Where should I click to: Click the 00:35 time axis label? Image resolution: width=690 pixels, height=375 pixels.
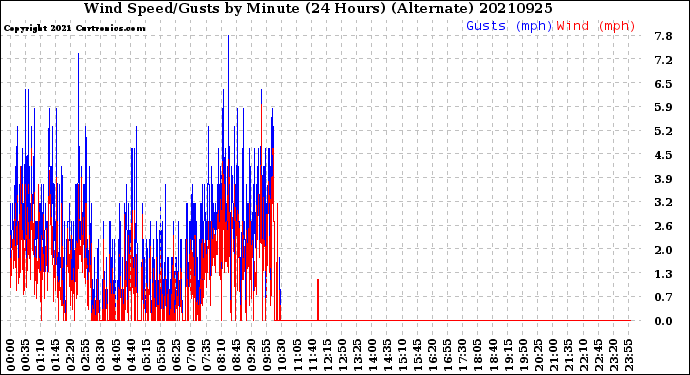coord(26,355)
